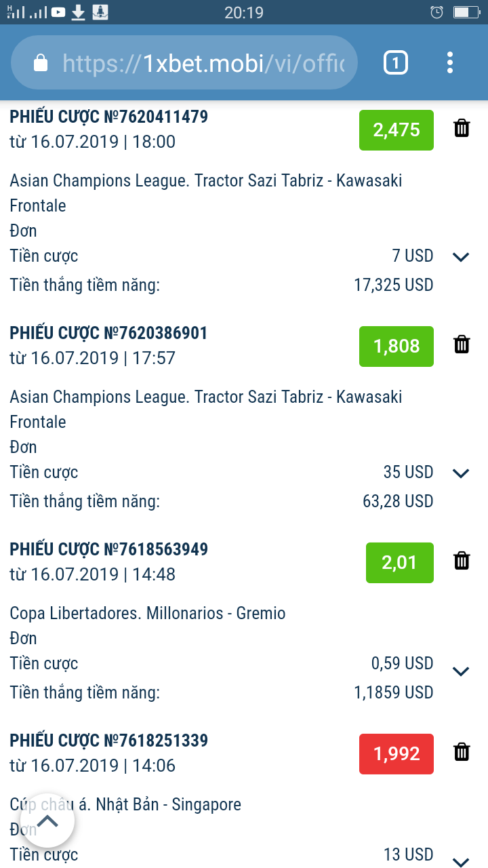Tap the red 1,992 odds badge
Image resolution: width=488 pixels, height=868 pixels.
[396, 754]
